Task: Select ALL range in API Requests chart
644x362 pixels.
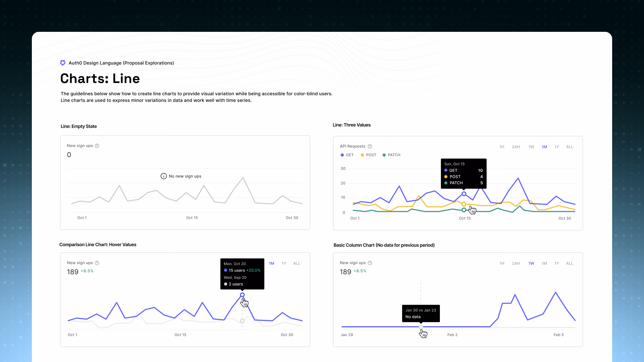Action: (x=569, y=147)
